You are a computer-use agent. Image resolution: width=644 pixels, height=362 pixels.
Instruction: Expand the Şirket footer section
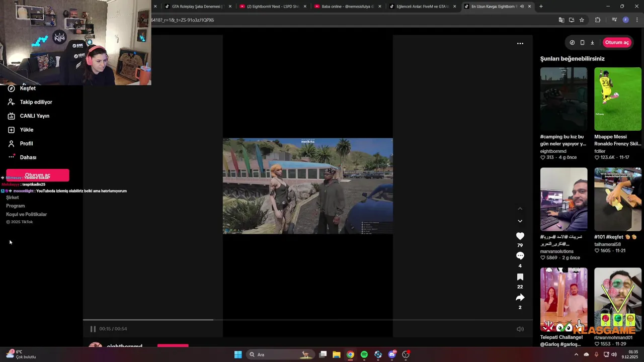(13, 198)
